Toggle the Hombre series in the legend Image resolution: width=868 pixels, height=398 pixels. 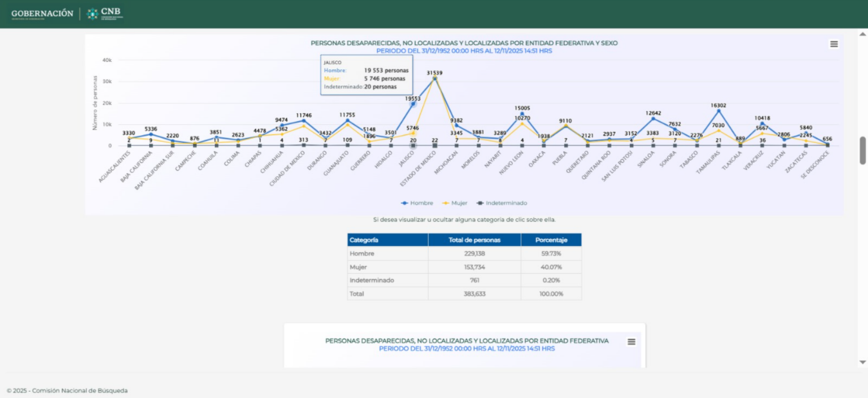[x=417, y=203]
